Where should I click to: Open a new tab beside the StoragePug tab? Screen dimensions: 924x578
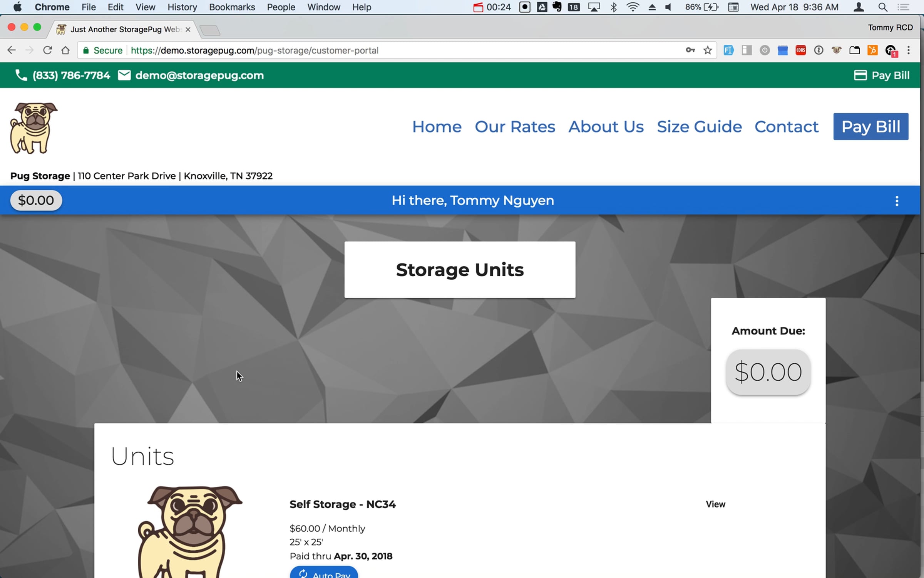[210, 30]
